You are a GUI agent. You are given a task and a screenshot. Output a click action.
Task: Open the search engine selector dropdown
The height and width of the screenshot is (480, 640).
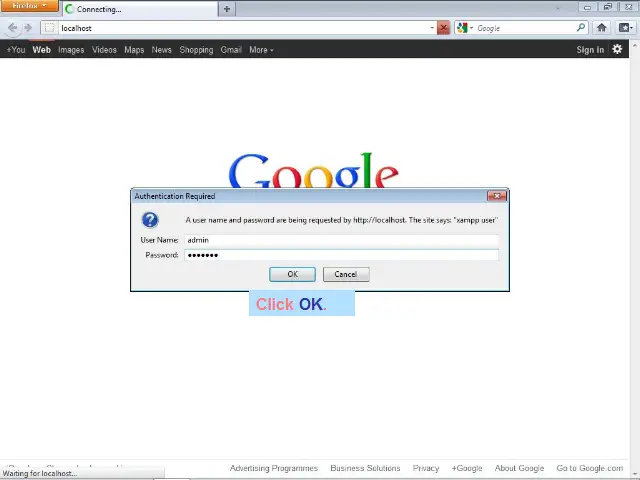pos(465,28)
